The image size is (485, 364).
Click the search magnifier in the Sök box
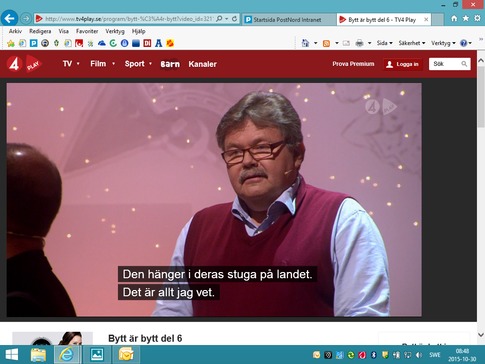point(464,64)
